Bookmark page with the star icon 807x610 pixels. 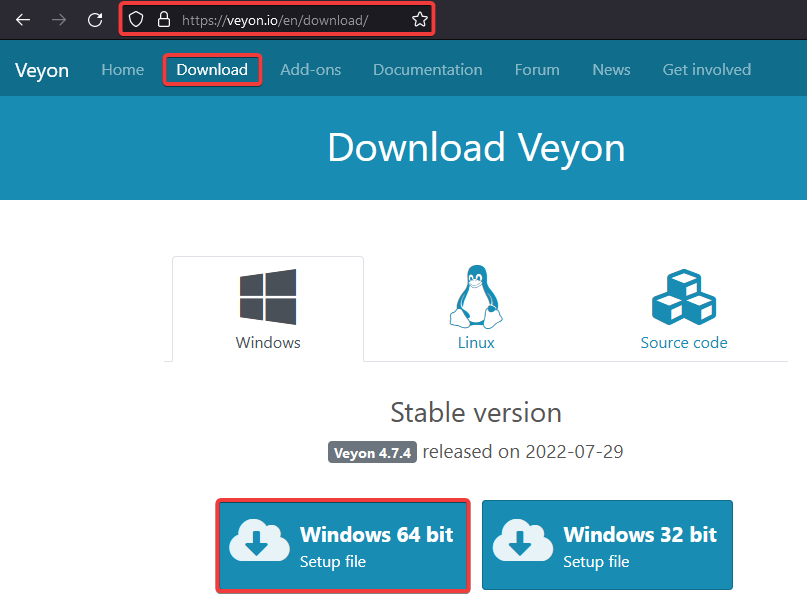[x=420, y=20]
